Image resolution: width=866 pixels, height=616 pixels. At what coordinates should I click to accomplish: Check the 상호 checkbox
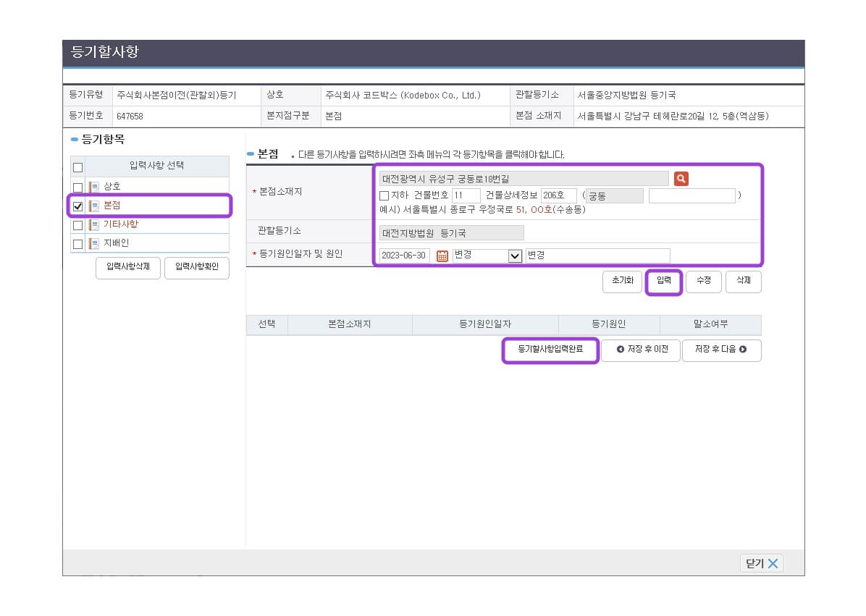78,187
